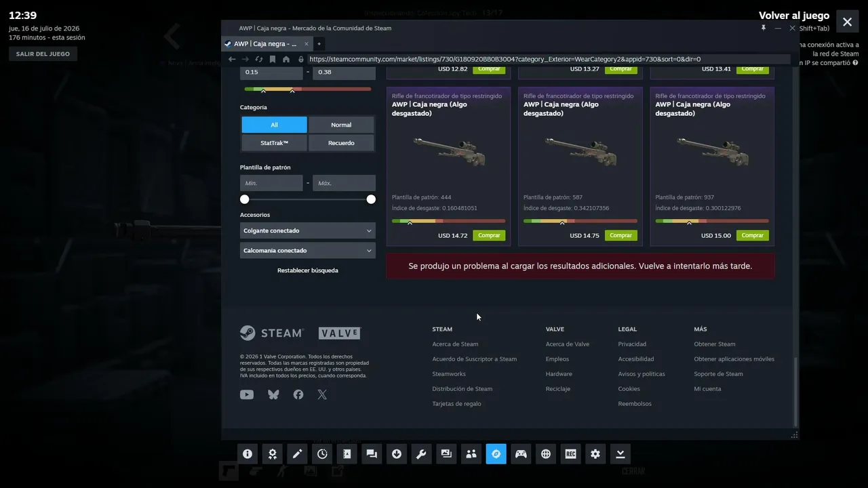
Task: Open the Soporte de Steam link
Action: pyautogui.click(x=718, y=374)
